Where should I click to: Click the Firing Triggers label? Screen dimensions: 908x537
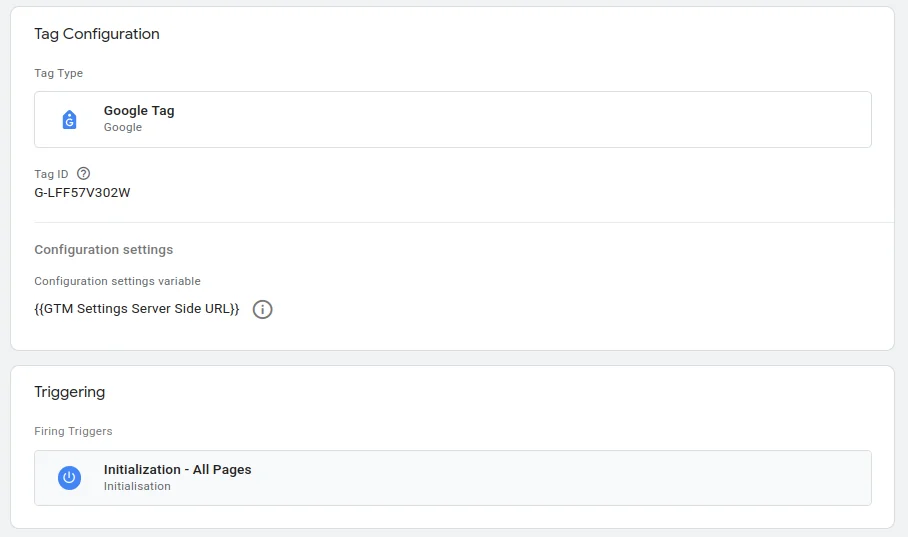73,431
